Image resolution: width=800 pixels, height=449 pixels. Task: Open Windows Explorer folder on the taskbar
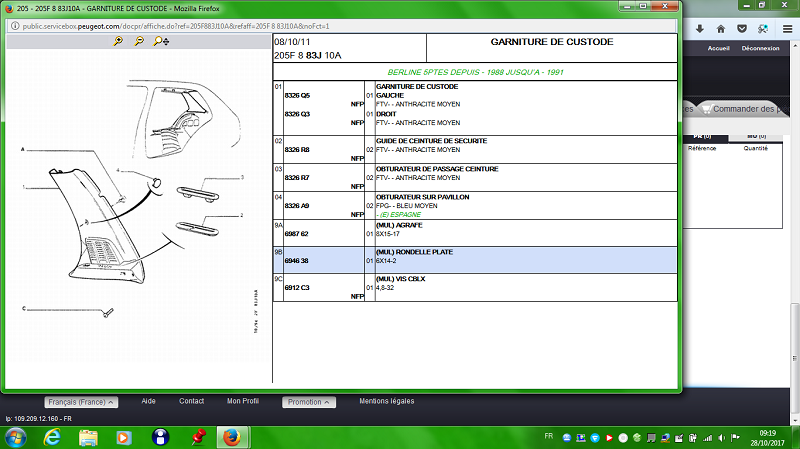click(x=88, y=438)
